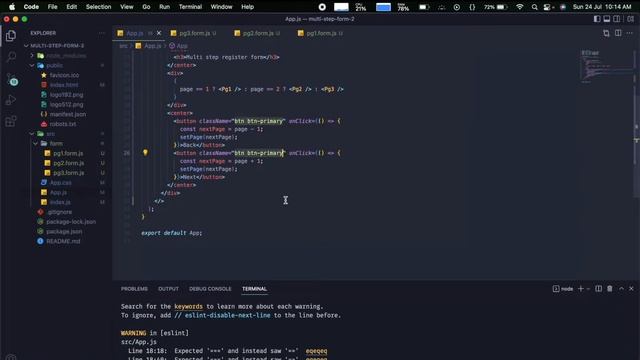Open index.html in the public folder
640x360 pixels.
(x=64, y=85)
